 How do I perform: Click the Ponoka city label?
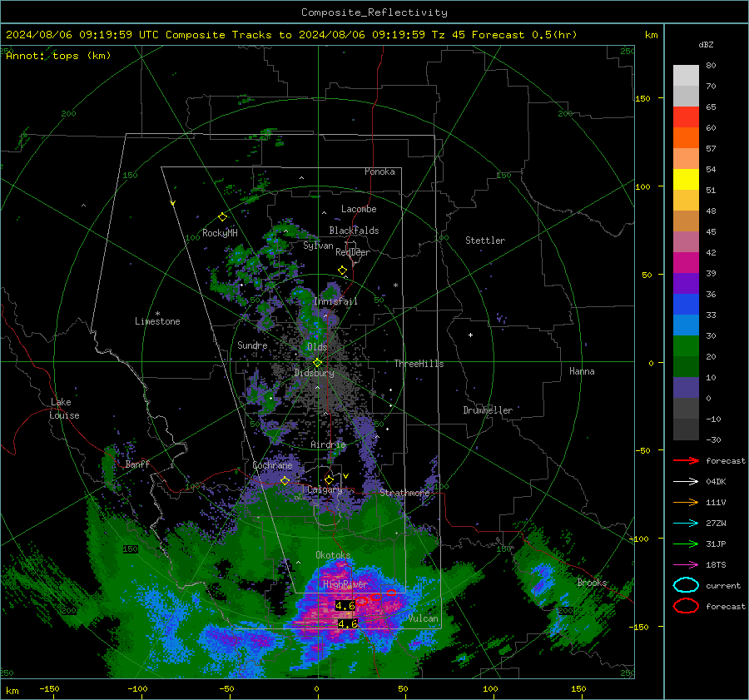[x=379, y=171]
